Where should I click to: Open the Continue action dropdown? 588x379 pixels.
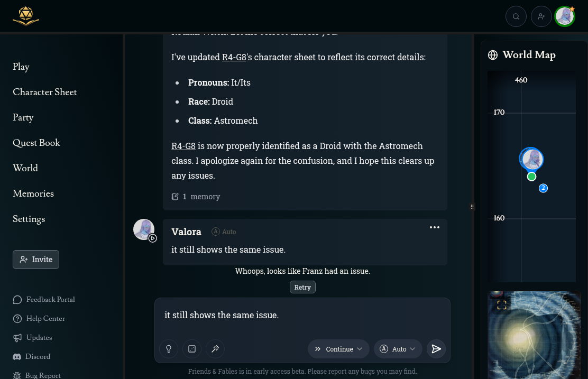pos(338,349)
